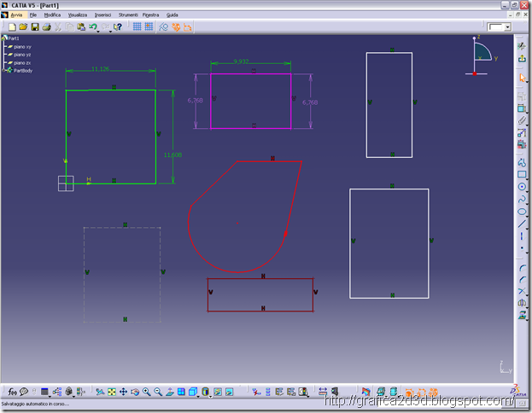This screenshot has height=413, width=532.
Task: Open the Guida menu
Action: [172, 15]
